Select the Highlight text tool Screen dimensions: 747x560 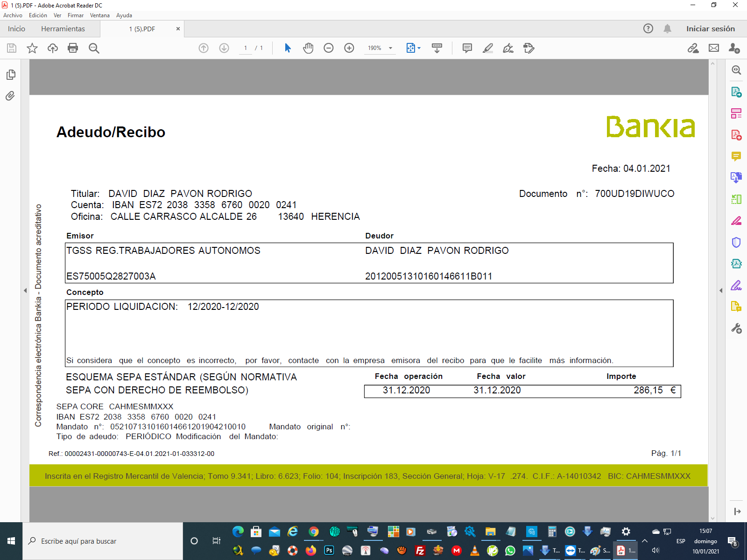coord(488,48)
